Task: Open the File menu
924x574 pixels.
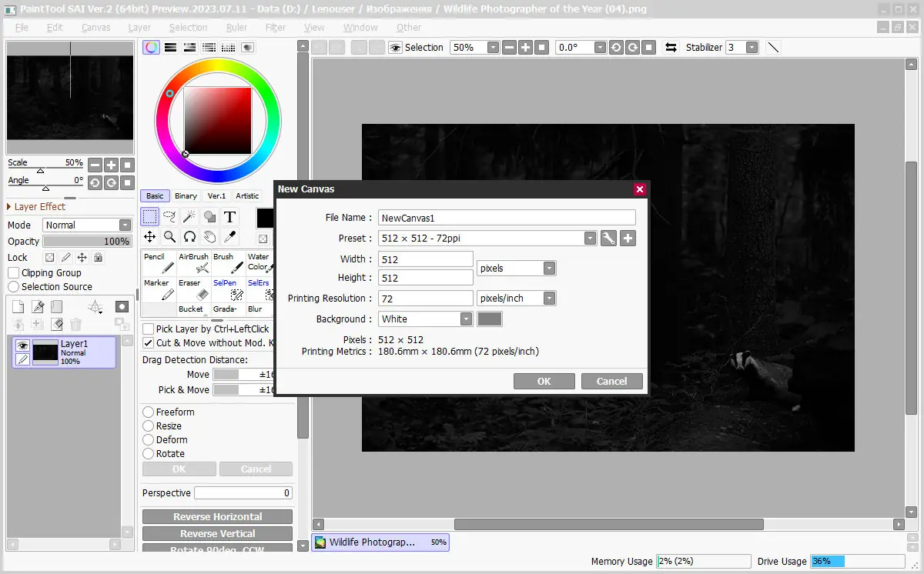Action: click(22, 27)
